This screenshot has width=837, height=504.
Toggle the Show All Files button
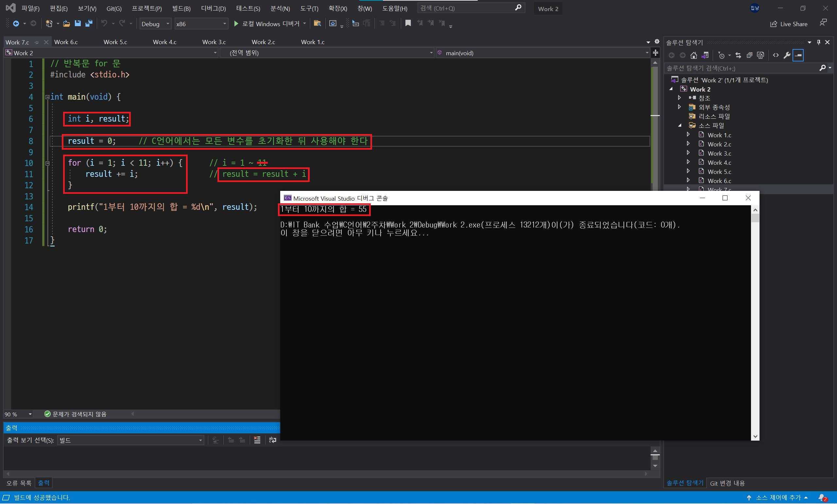760,55
